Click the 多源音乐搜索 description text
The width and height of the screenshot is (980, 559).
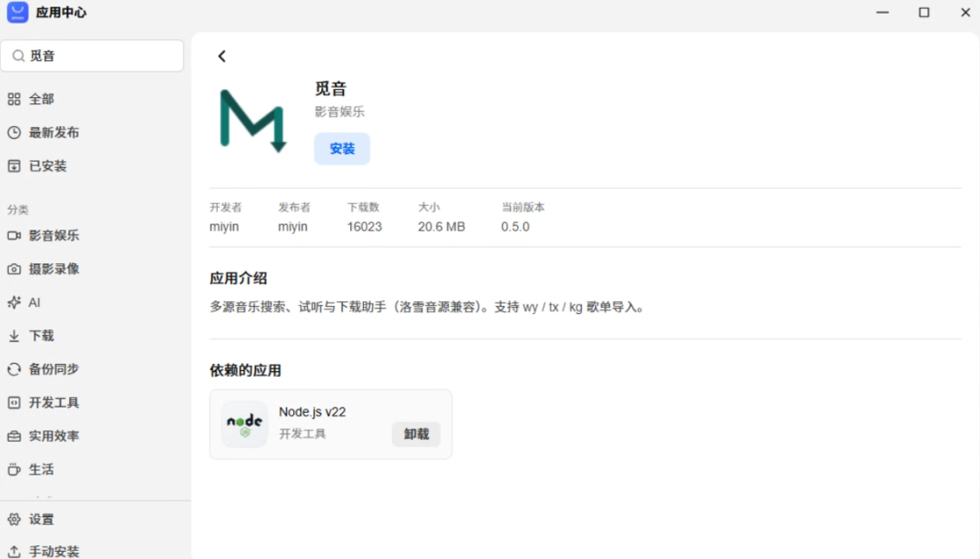pyautogui.click(x=428, y=307)
